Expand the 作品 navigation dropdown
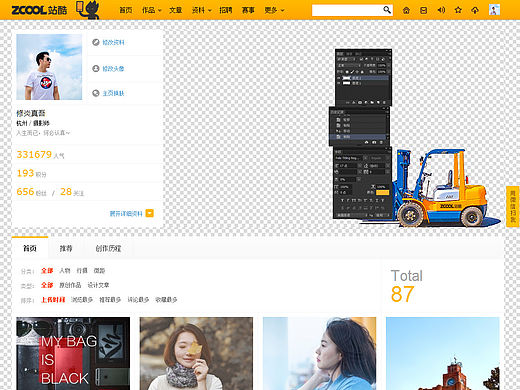 click(x=152, y=10)
